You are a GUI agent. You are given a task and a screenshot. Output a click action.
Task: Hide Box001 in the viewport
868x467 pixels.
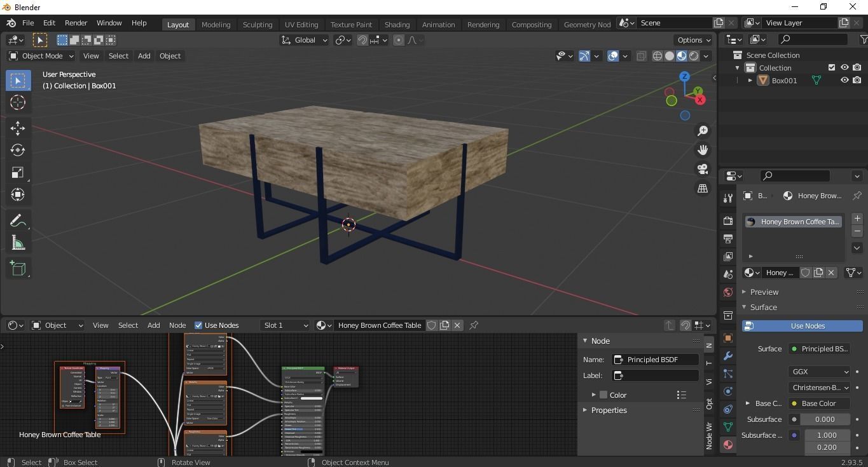(x=844, y=80)
